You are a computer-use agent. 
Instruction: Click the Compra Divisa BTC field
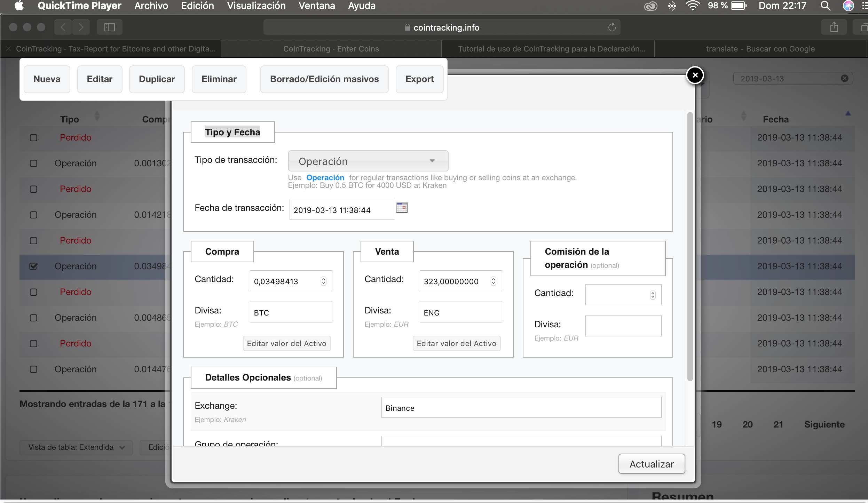[291, 312]
